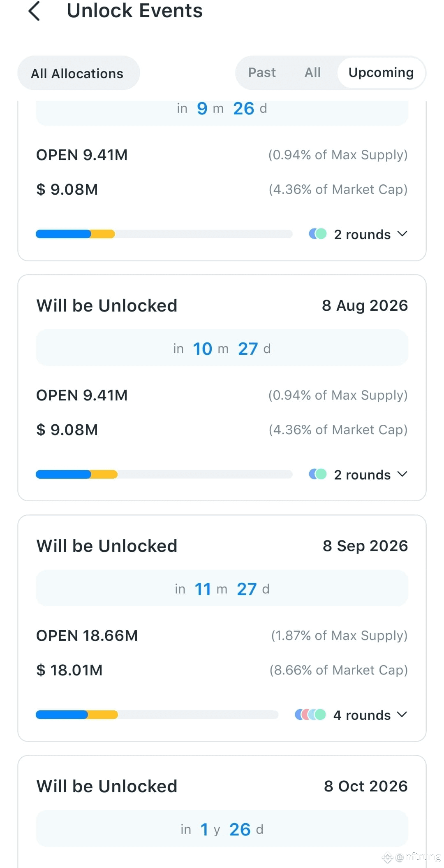This screenshot has height=868, width=444.
Task: Tap round color dots on 8 Aug card
Action: [x=318, y=474]
